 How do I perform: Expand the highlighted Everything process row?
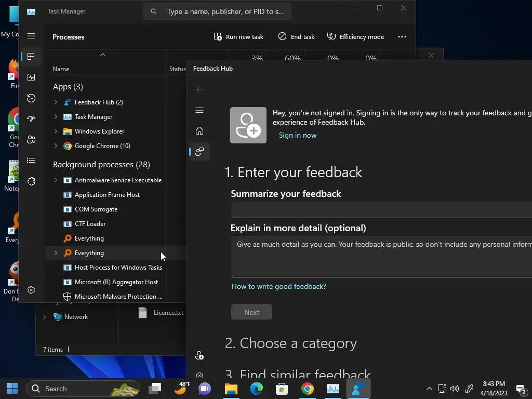(56, 253)
